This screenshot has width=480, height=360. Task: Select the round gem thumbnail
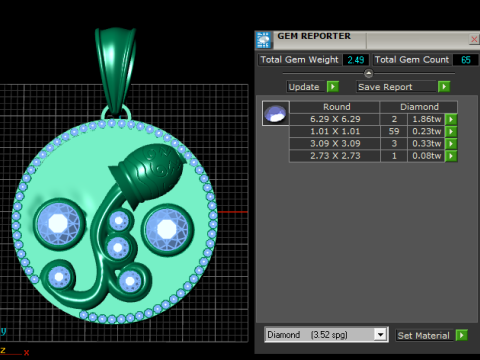[x=275, y=113]
